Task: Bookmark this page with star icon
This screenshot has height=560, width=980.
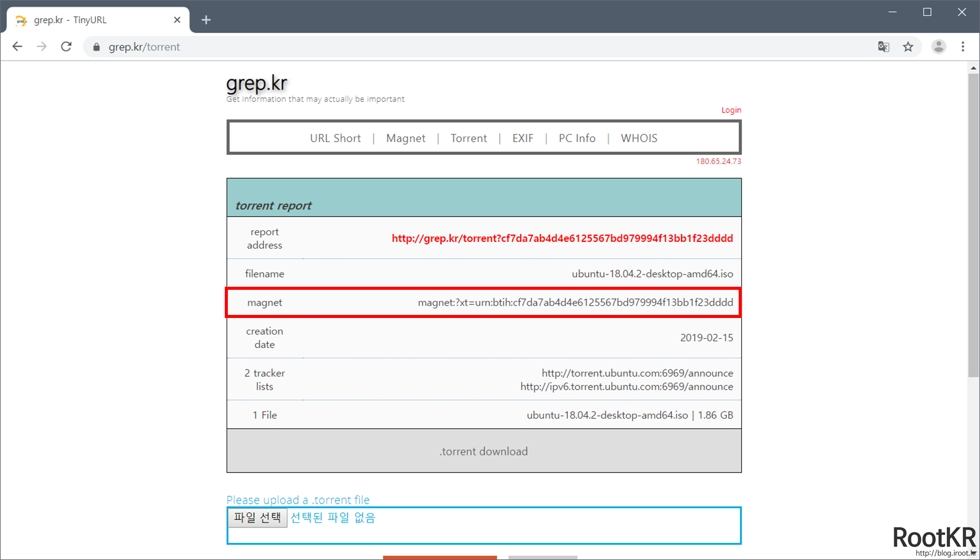Action: pyautogui.click(x=908, y=47)
